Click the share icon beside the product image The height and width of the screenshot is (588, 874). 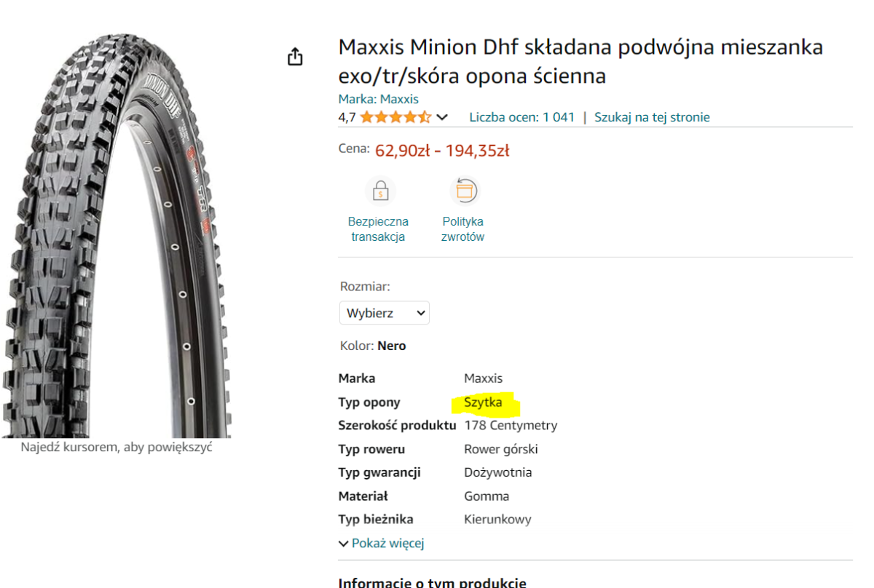(295, 57)
